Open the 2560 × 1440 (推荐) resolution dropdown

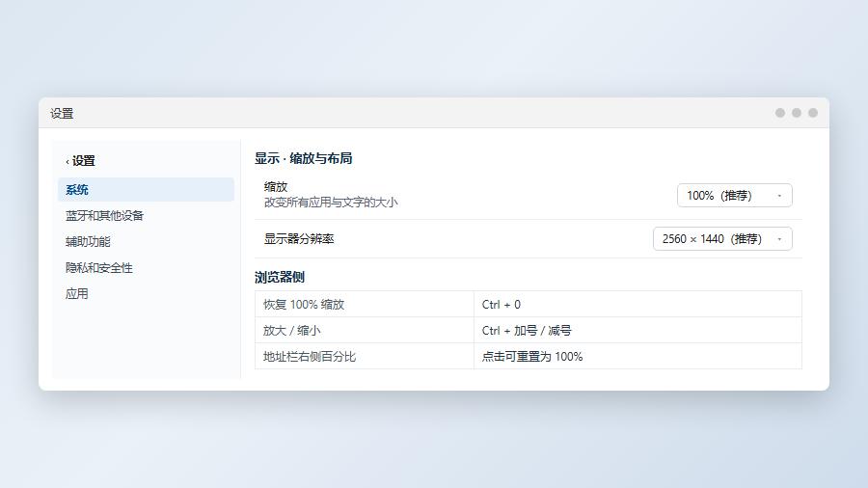point(722,239)
